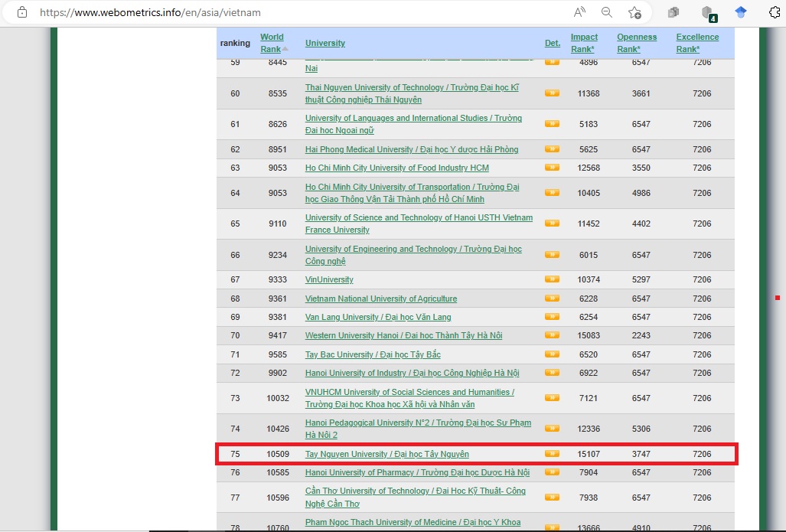786x532 pixels.
Task: Click the site lock icon in address bar
Action: click(x=22, y=12)
